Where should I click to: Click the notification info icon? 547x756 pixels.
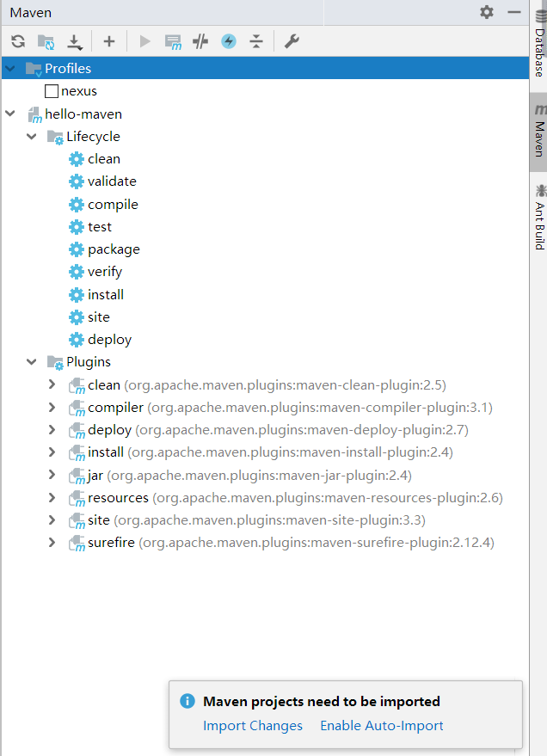(187, 701)
